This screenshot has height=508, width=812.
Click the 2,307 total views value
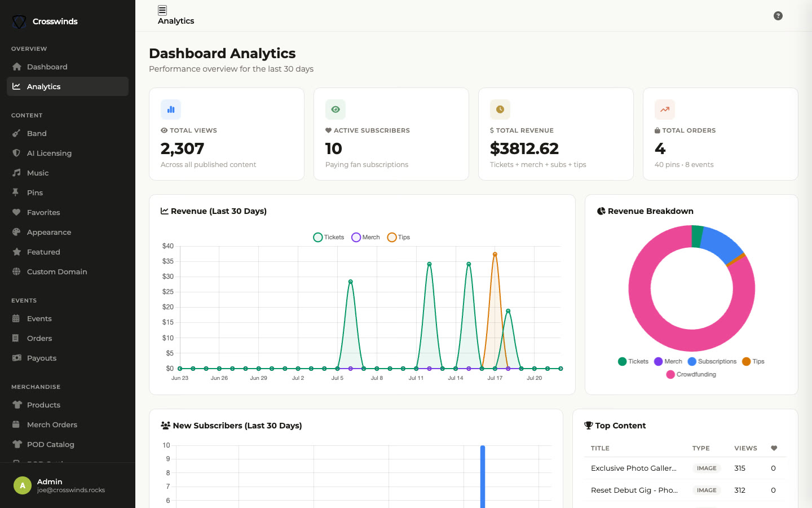point(182,148)
